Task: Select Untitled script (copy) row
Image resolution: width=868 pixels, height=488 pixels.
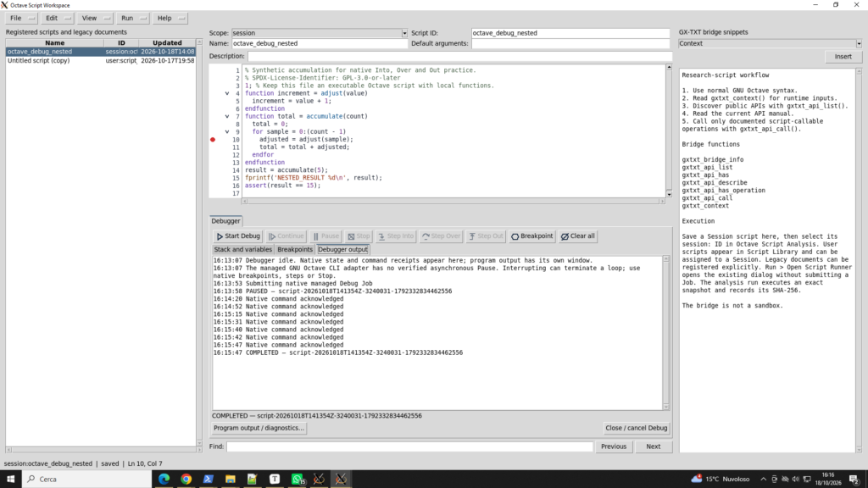Action: pos(101,60)
